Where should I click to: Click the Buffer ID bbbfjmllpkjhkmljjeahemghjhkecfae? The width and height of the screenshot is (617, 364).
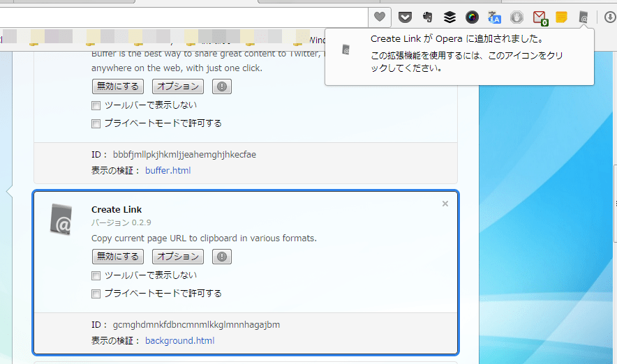pyautogui.click(x=184, y=155)
